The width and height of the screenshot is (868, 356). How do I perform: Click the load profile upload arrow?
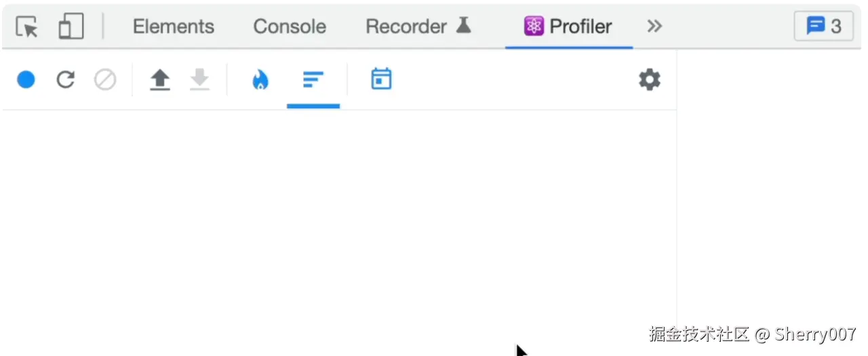(x=159, y=80)
